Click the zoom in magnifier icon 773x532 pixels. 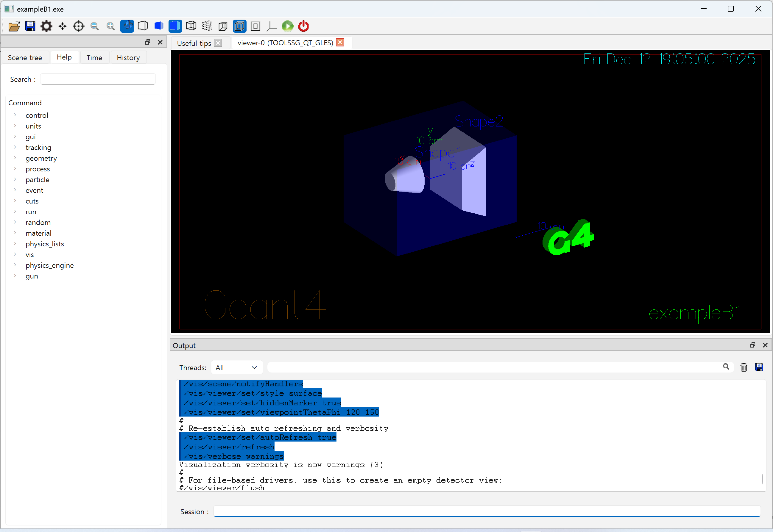(x=111, y=26)
